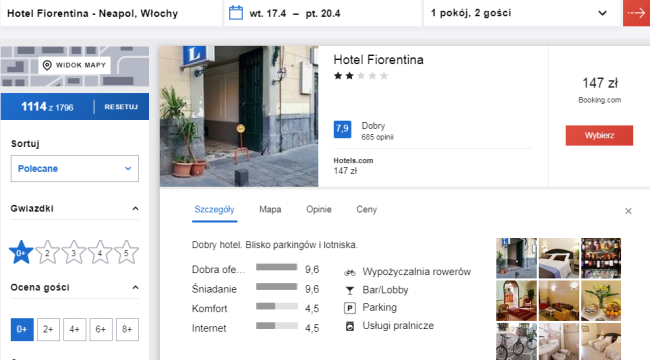Click the Wypożyczalnia rowerów text
This screenshot has width=650, height=360.
click(x=417, y=272)
